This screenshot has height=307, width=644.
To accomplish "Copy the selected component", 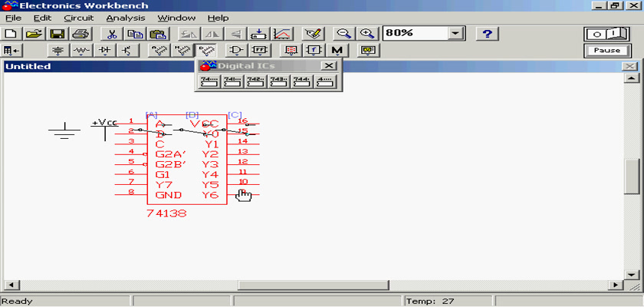I will (x=134, y=34).
